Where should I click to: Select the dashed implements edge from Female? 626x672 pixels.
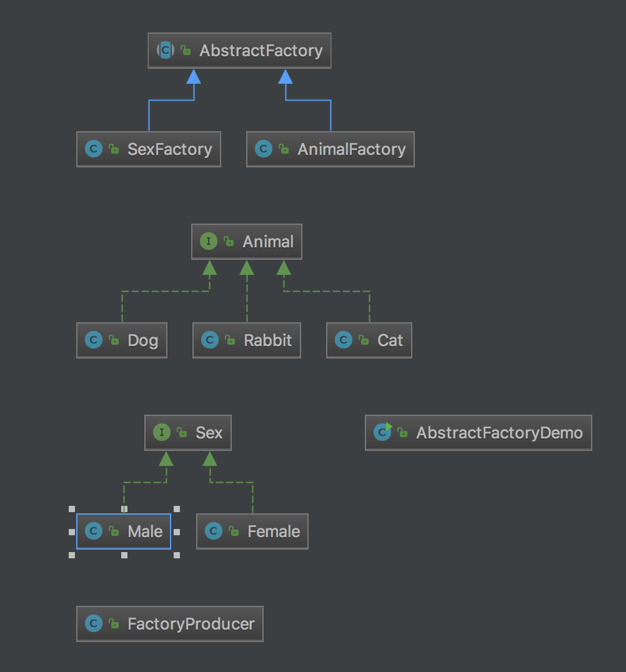(232, 483)
